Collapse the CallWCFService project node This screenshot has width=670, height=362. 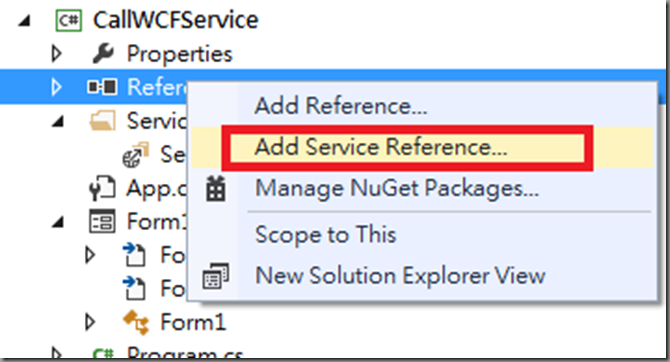[x=25, y=21]
